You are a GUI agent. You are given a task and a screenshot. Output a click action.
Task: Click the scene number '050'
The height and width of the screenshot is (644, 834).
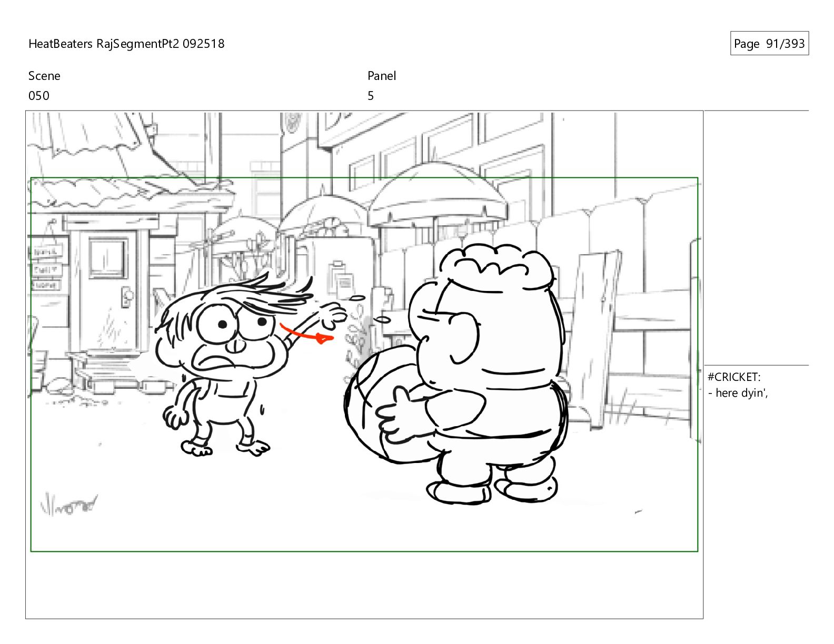39,96
